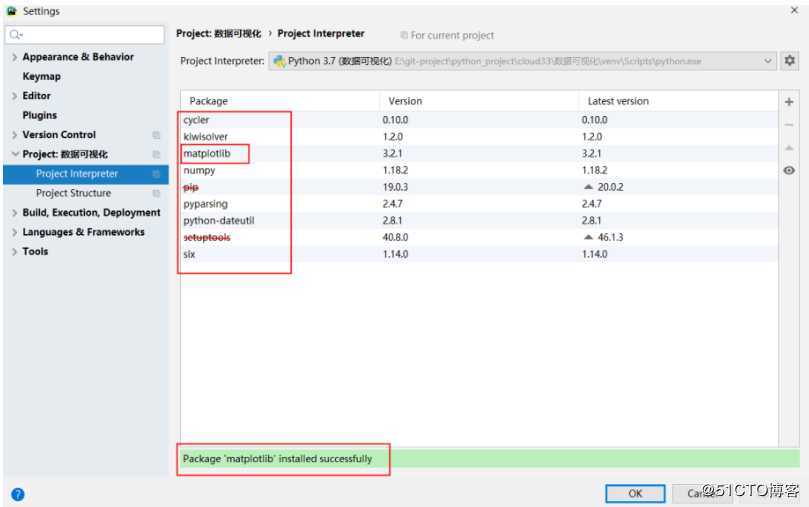Sort by the Package column header
The image size is (809, 507).
(x=280, y=101)
